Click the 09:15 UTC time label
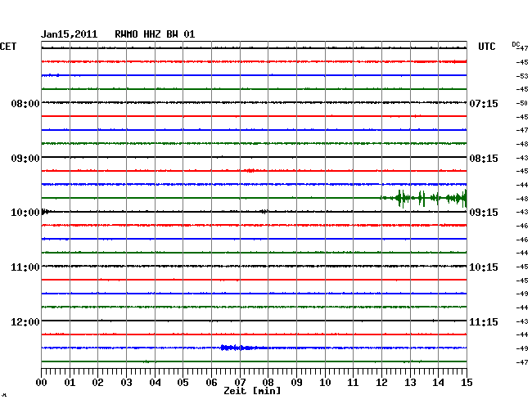Image resolution: width=532 pixels, height=404 pixels. coord(484,213)
